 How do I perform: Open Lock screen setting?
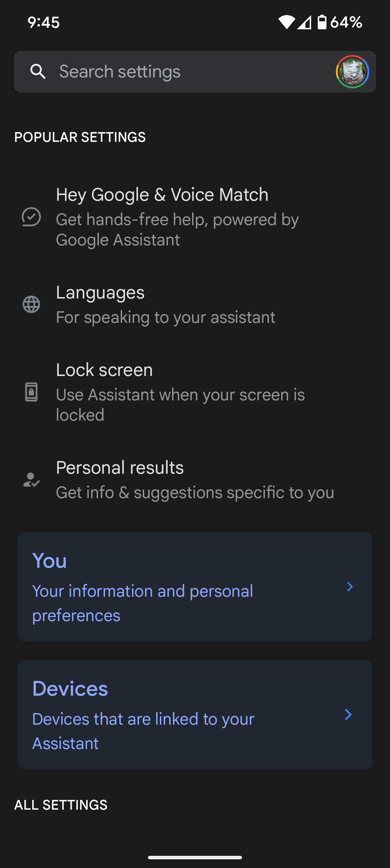pyautogui.click(x=195, y=392)
